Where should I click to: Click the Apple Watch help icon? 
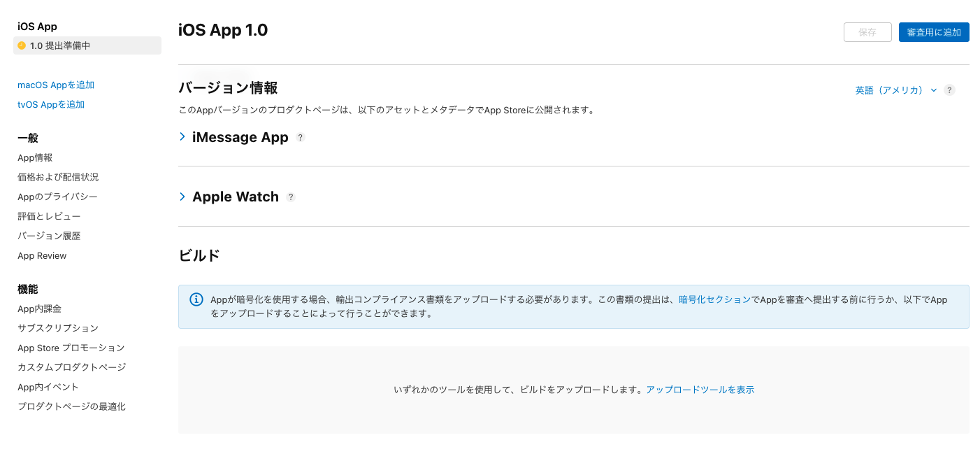tap(291, 197)
